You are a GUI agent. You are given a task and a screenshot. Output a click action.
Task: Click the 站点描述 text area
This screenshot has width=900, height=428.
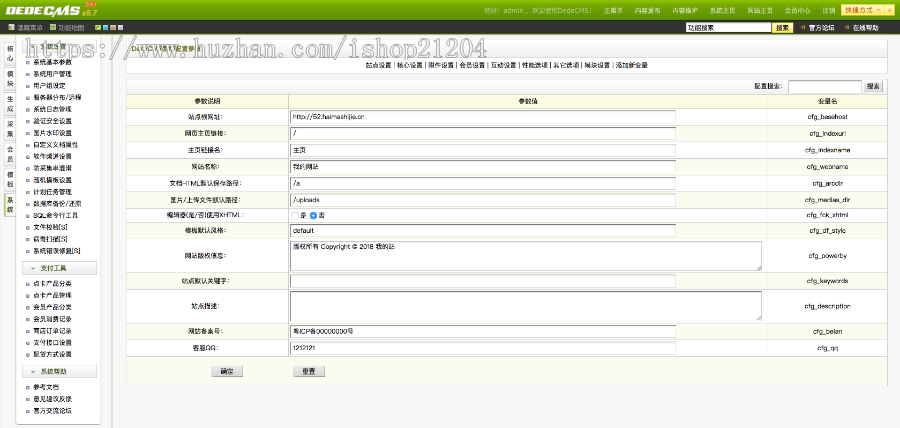pos(526,306)
